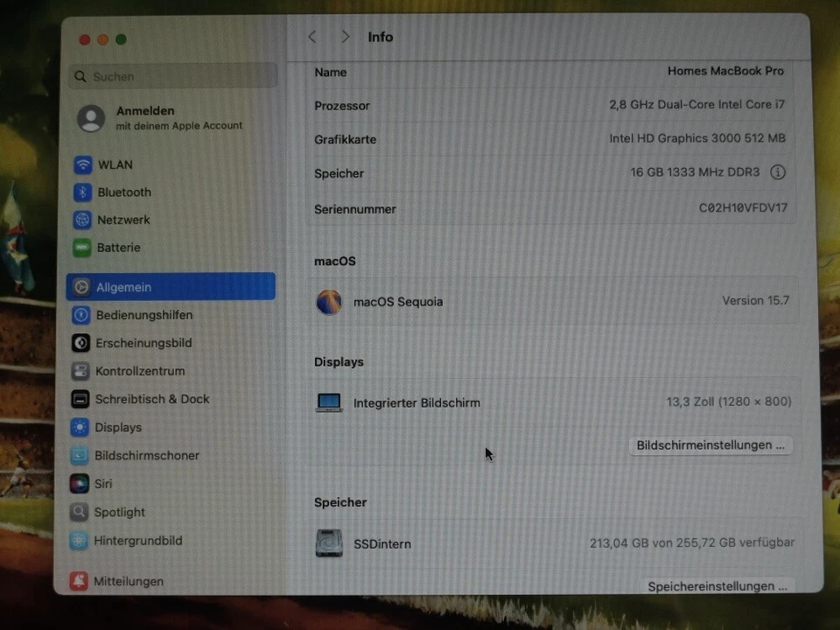Click the user avatar icon beside Anmelden
The width and height of the screenshot is (840, 630).
(91, 118)
